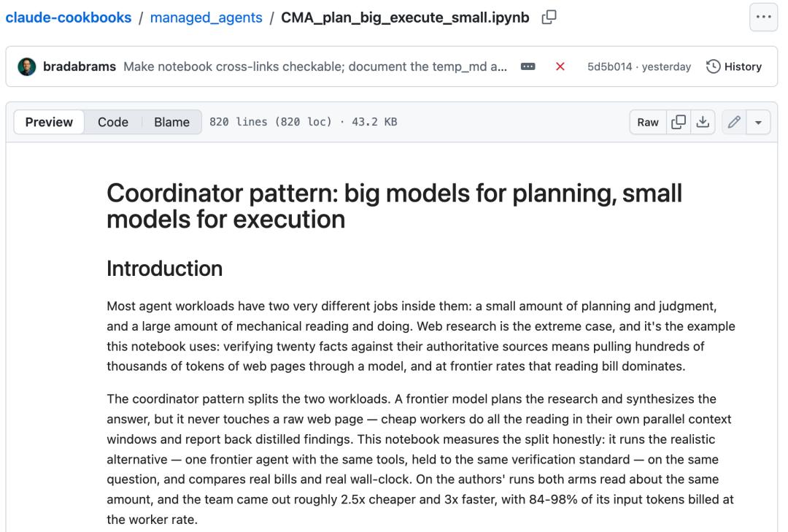Copy file path icon next to filename
This screenshot has height=532, width=788.
point(549,17)
